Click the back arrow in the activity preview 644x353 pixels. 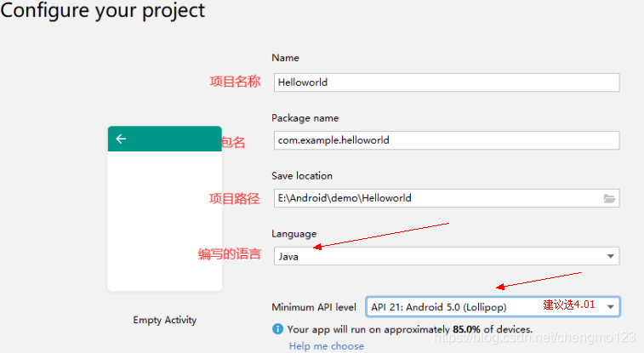[x=121, y=139]
